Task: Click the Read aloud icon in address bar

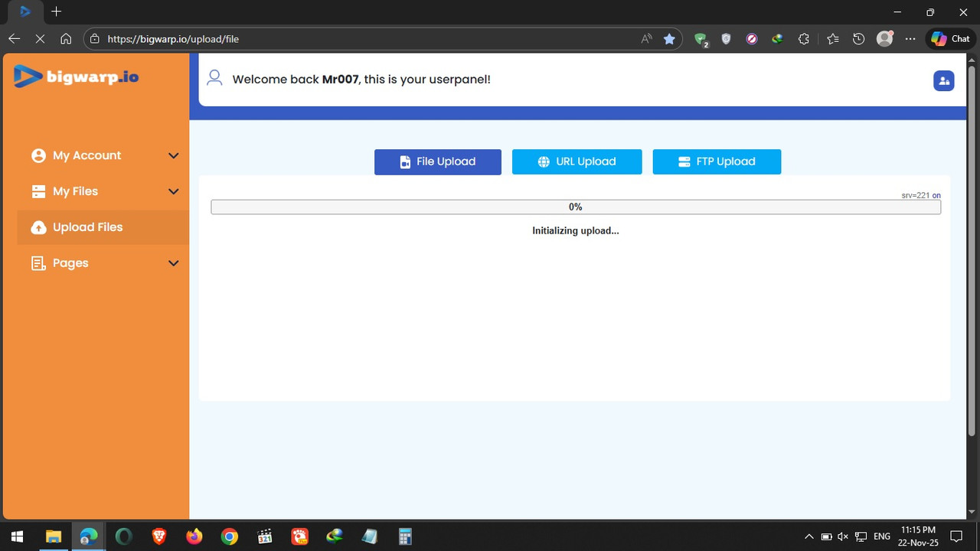Action: click(x=647, y=38)
